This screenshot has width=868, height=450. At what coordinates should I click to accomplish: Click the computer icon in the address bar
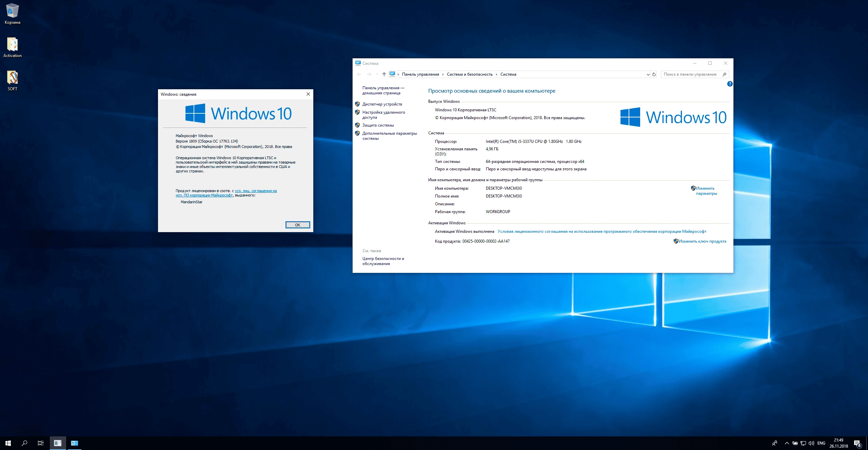coord(392,74)
